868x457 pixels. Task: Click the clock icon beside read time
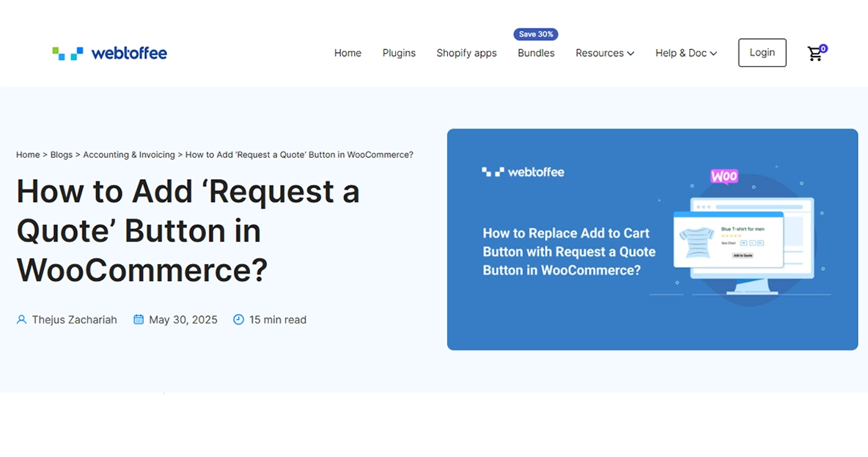238,320
